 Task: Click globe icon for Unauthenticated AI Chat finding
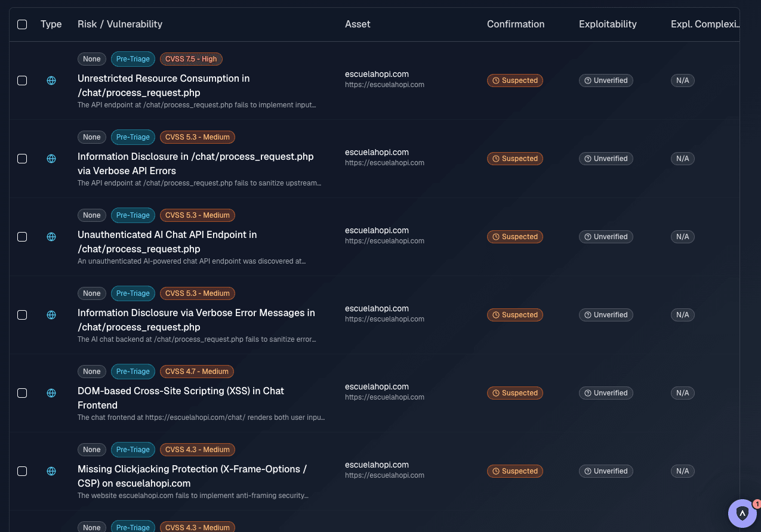click(51, 237)
